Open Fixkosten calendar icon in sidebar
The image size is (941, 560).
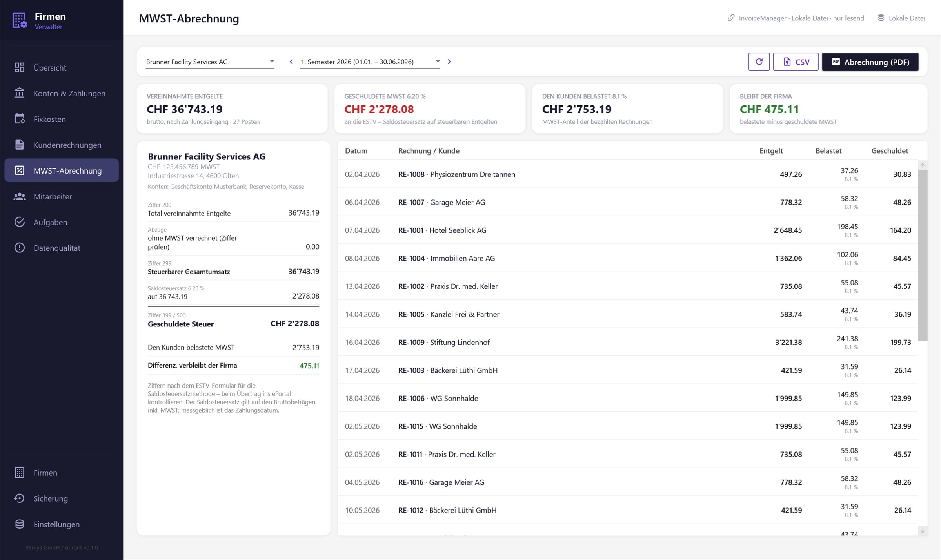(20, 119)
